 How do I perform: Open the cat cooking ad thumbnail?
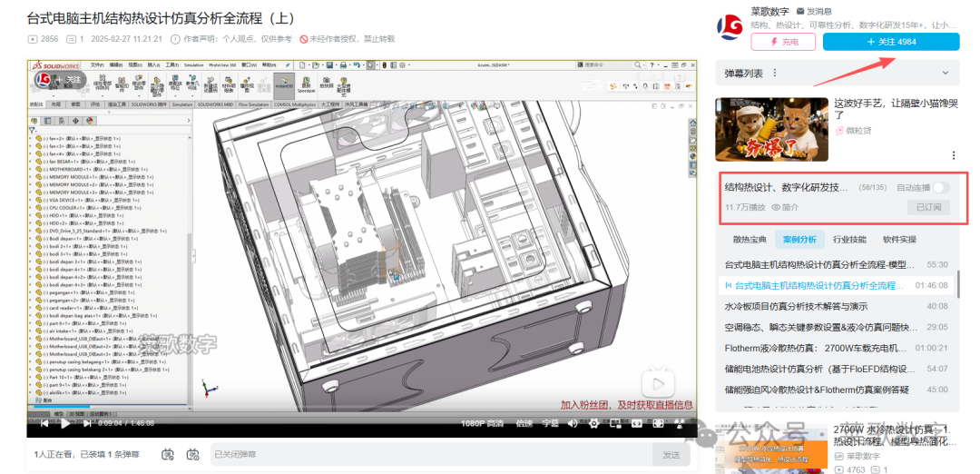click(772, 130)
